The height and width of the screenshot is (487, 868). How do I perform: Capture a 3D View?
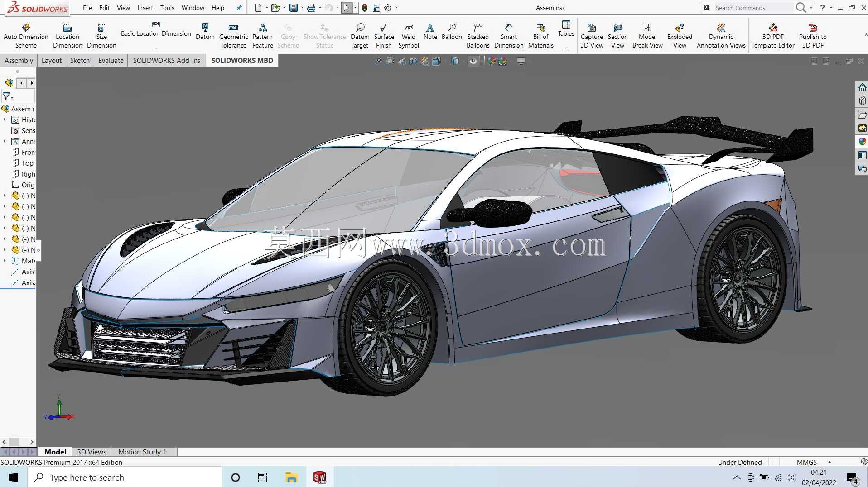592,36
